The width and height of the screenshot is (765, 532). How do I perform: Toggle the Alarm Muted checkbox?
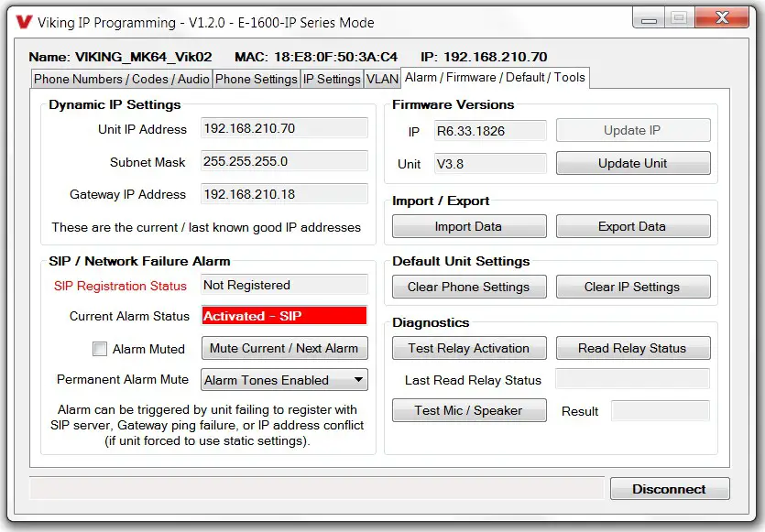point(100,349)
